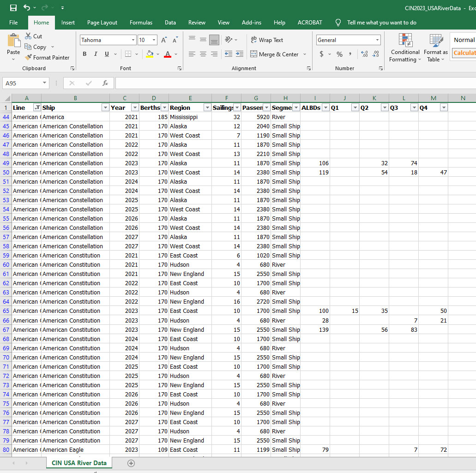The height and width of the screenshot is (473, 476).
Task: Open the General number format dropdown
Action: coord(377,40)
